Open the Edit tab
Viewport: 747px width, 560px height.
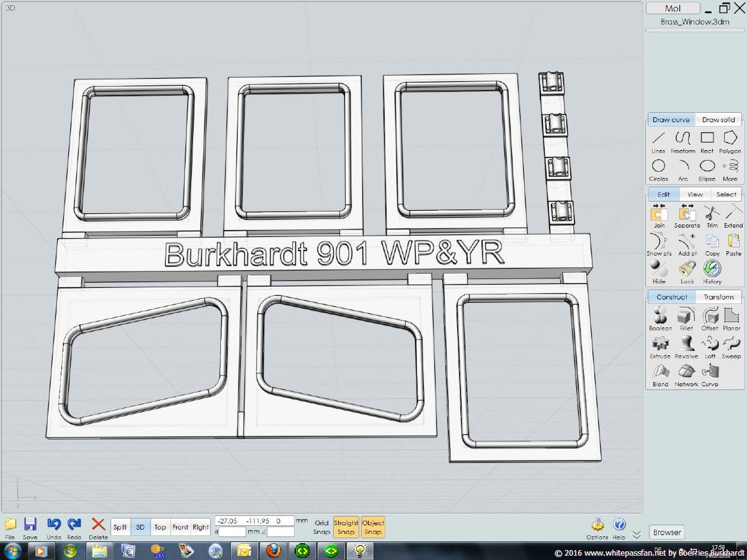click(664, 194)
